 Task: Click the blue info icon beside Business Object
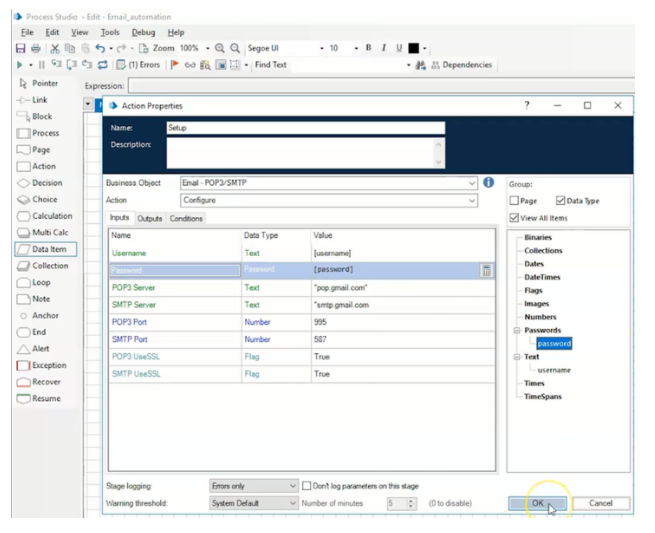click(x=489, y=183)
